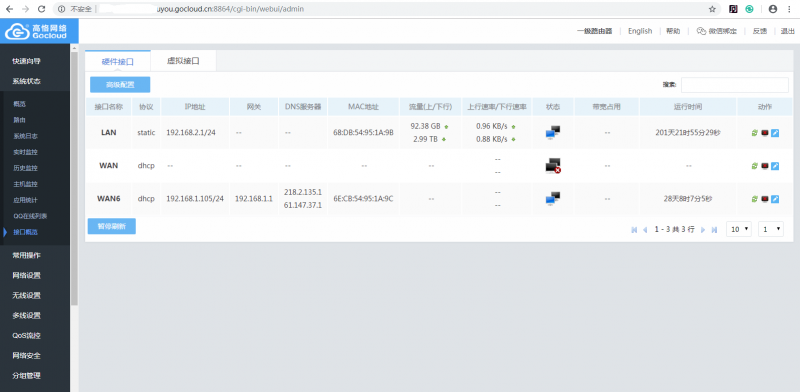This screenshot has height=392, width=800.
Task: Expand the 分组管理 sidebar section
Action: click(x=27, y=376)
